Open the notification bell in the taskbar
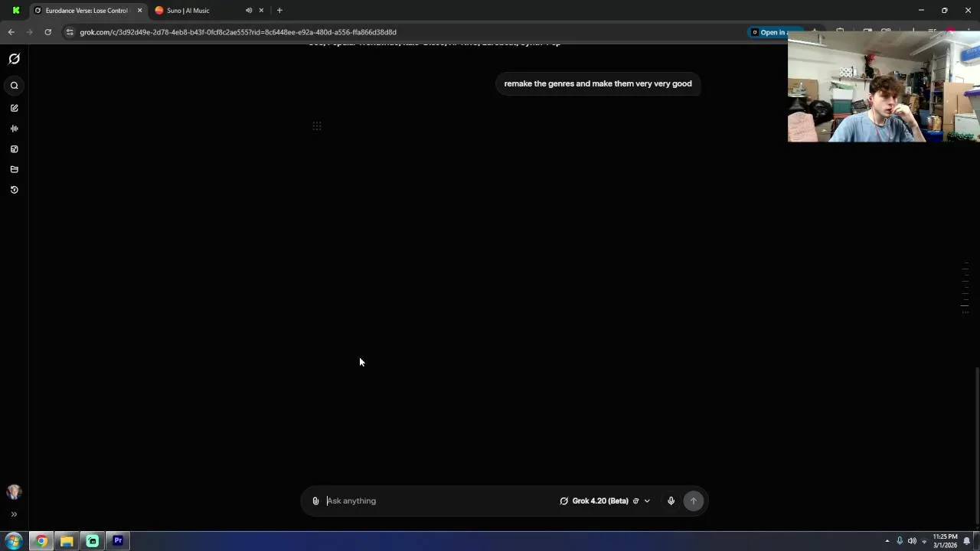980x551 pixels. click(967, 541)
